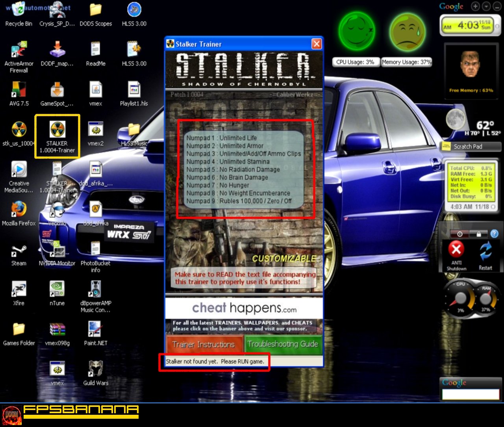Click 'Numpad 9 : Rubles 100,000 / Zero / Off'
The height and width of the screenshot is (427, 504).
(239, 201)
